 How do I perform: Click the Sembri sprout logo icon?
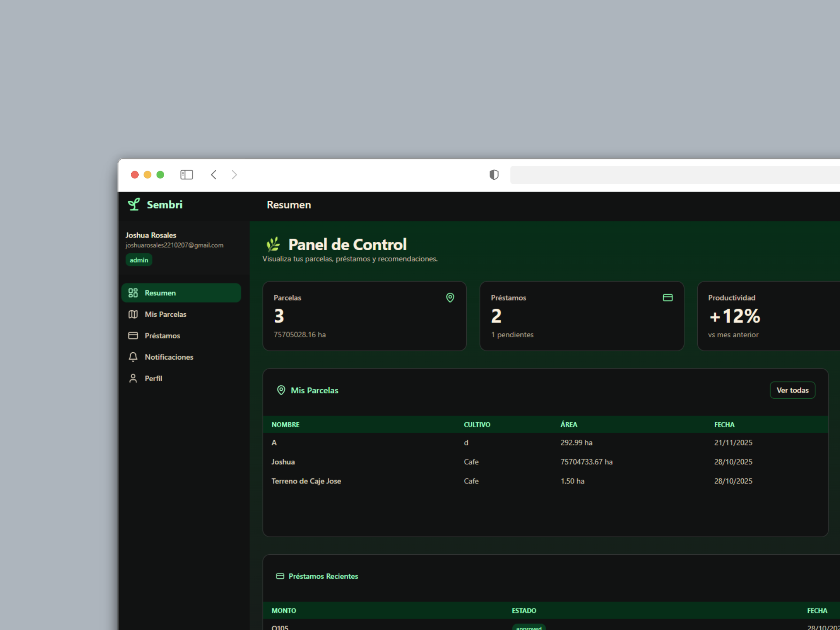pyautogui.click(x=133, y=204)
